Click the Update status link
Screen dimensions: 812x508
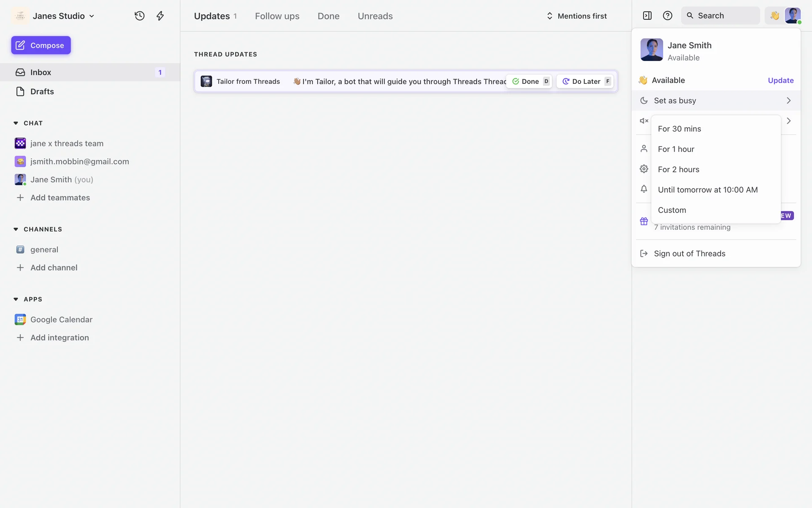click(780, 80)
